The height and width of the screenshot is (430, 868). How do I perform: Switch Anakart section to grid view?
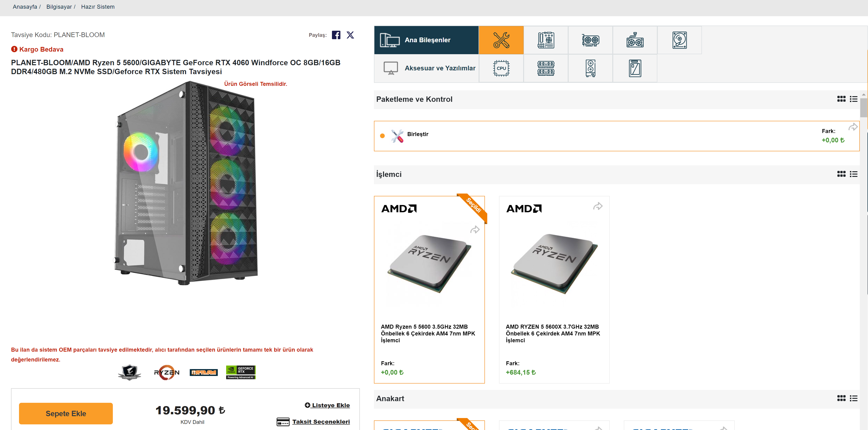[x=841, y=398]
